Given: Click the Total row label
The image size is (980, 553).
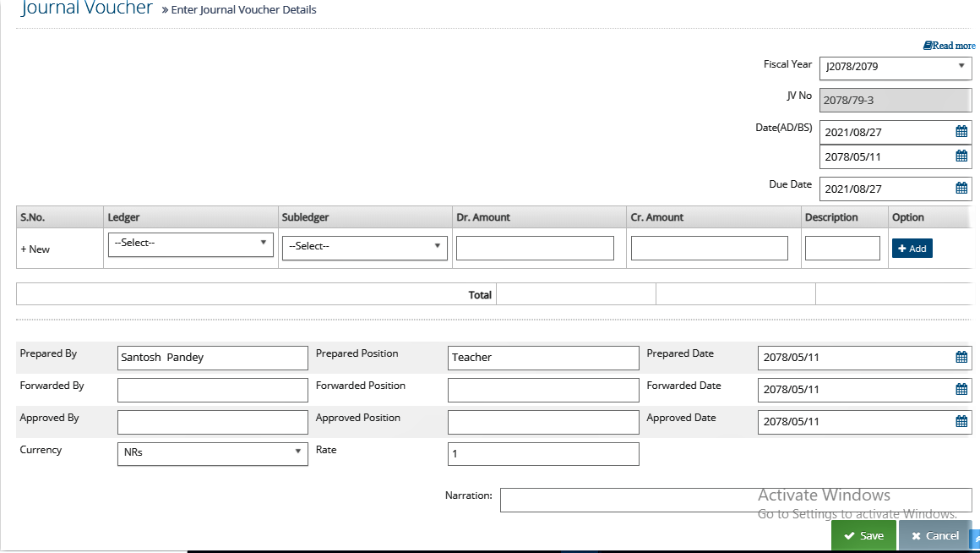Looking at the screenshot, I should [x=480, y=294].
